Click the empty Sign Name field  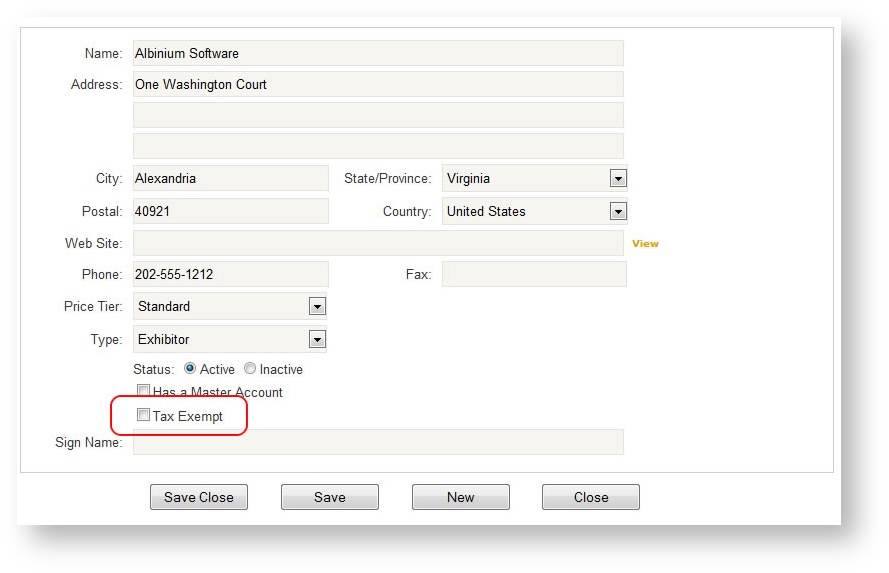point(378,442)
